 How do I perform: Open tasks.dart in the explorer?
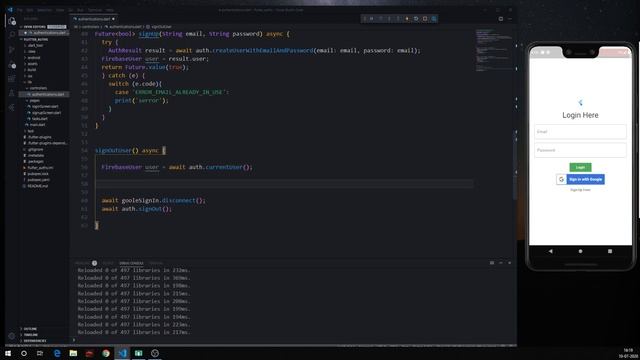[x=40, y=119]
